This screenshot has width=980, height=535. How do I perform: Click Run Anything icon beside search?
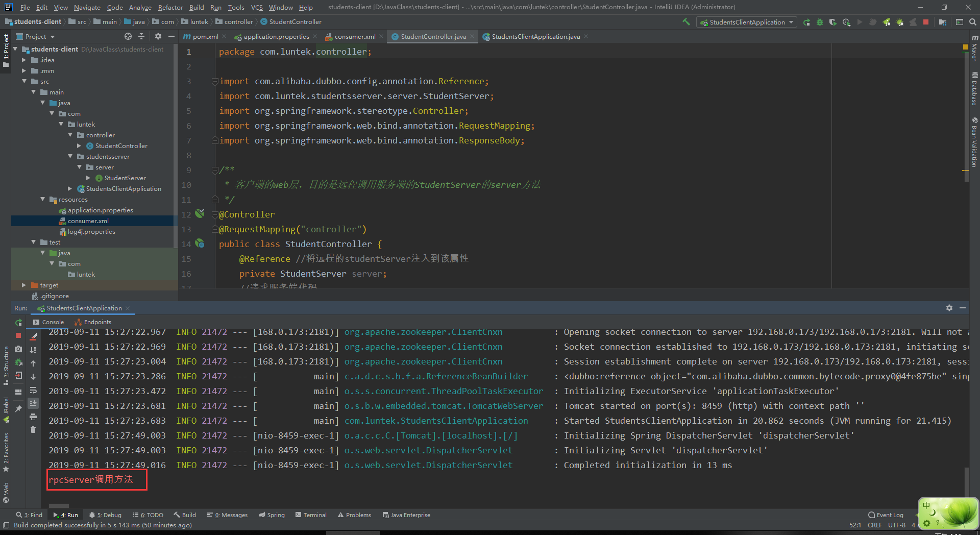[960, 22]
